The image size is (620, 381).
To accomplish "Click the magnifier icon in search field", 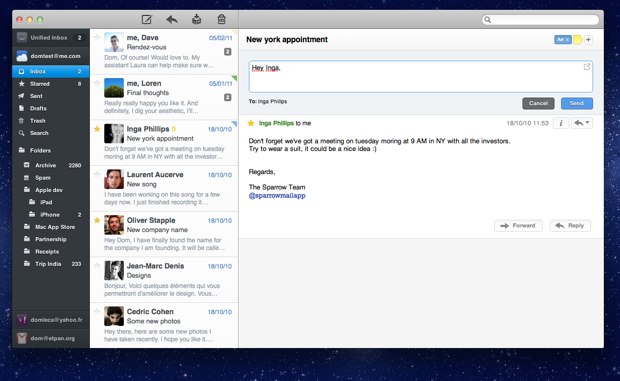I will pyautogui.click(x=488, y=19).
